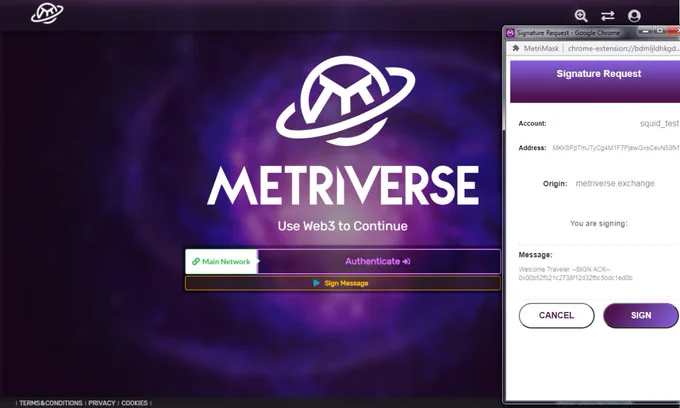Image resolution: width=680 pixels, height=408 pixels.
Task: Select the Main Network button
Action: (221, 261)
